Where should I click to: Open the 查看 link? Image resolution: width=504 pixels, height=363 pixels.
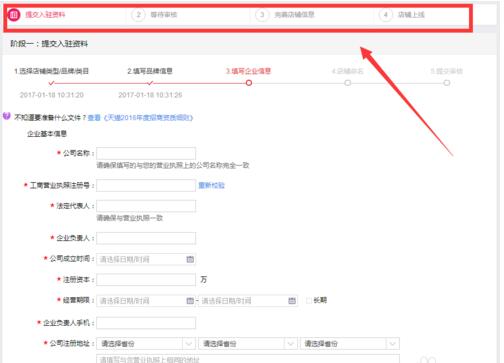(x=94, y=118)
